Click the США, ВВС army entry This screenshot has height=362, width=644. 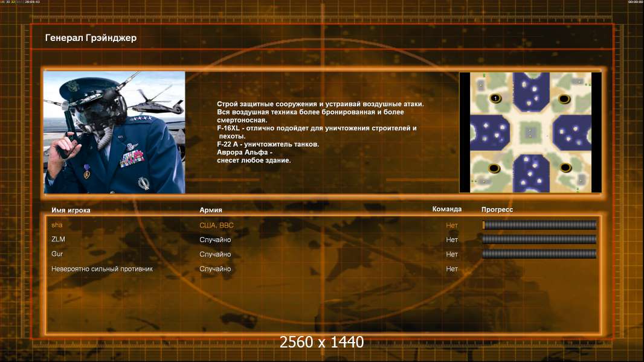click(216, 225)
